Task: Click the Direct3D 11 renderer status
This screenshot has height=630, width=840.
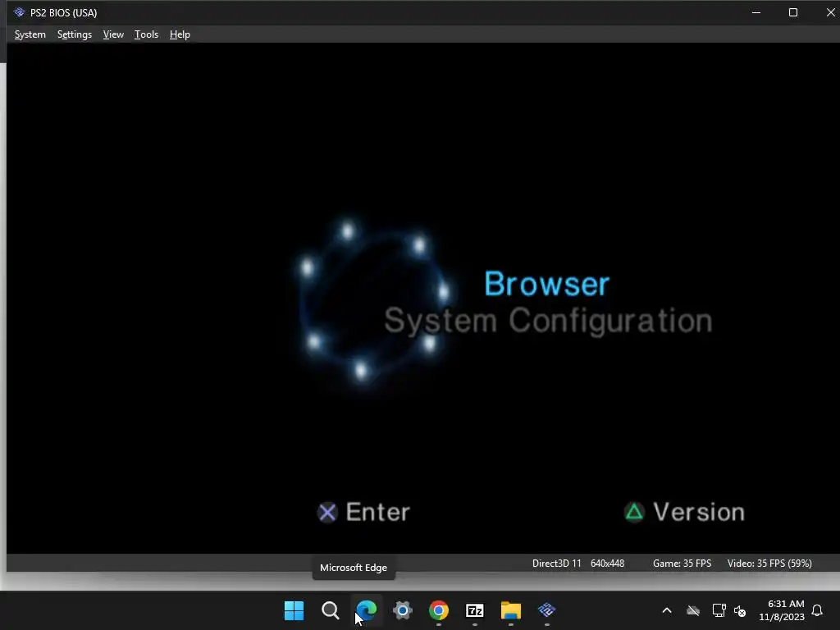Action: [557, 563]
